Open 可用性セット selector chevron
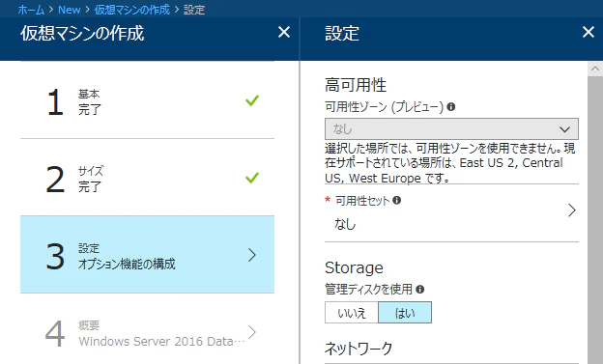Viewport: 603px width, 364px height. [572, 210]
